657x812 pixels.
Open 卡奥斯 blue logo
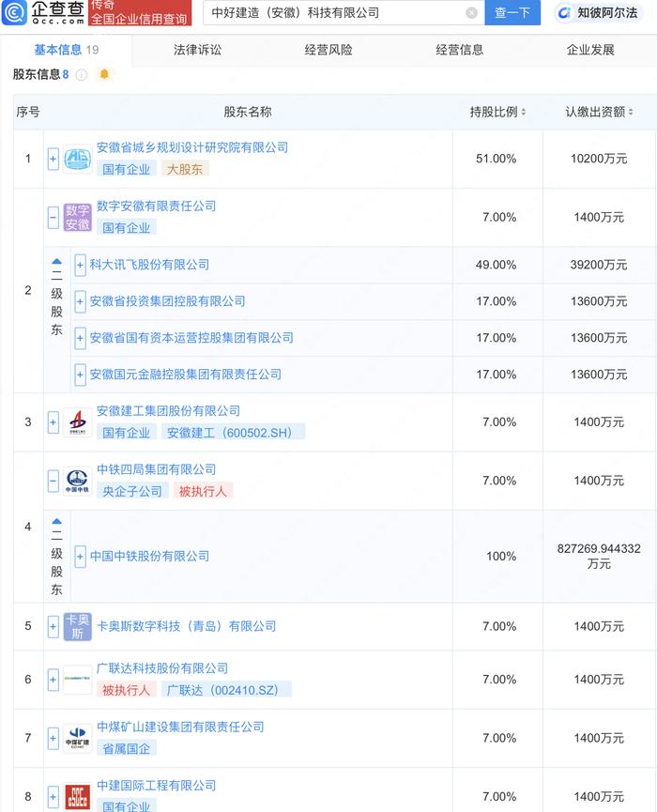coord(77,627)
